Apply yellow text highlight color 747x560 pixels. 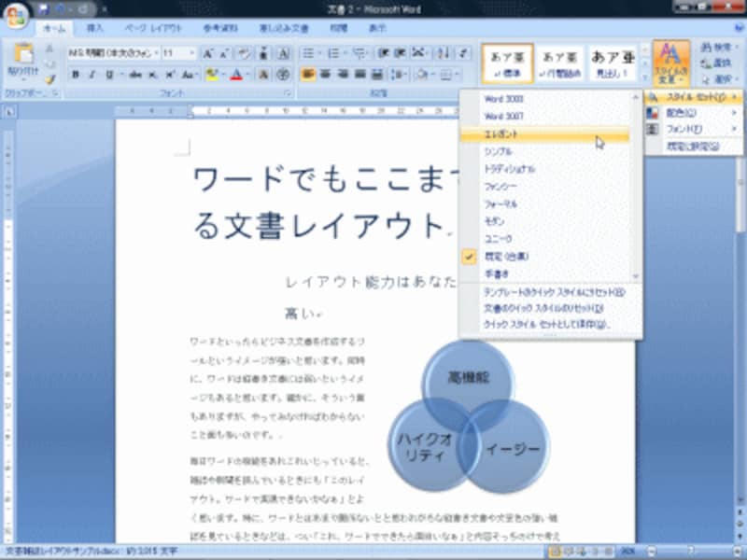214,74
